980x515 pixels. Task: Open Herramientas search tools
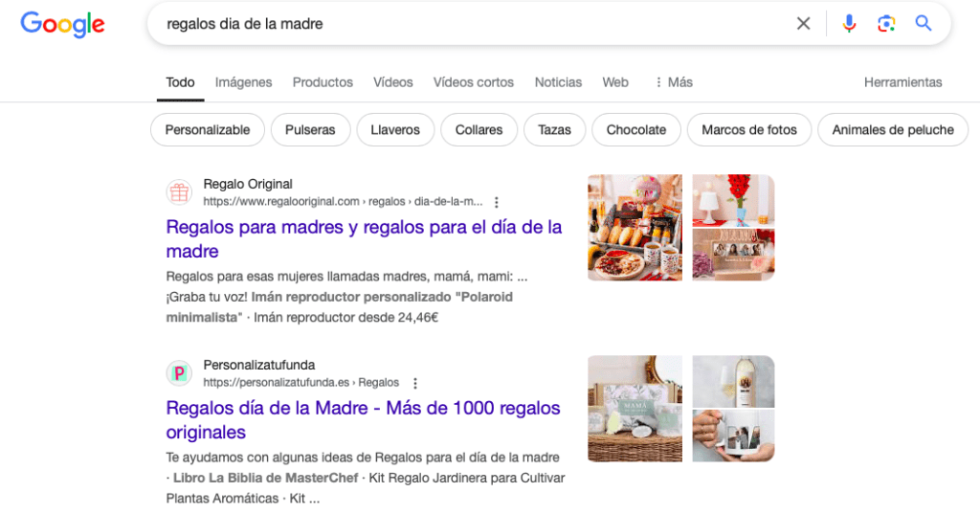point(902,82)
